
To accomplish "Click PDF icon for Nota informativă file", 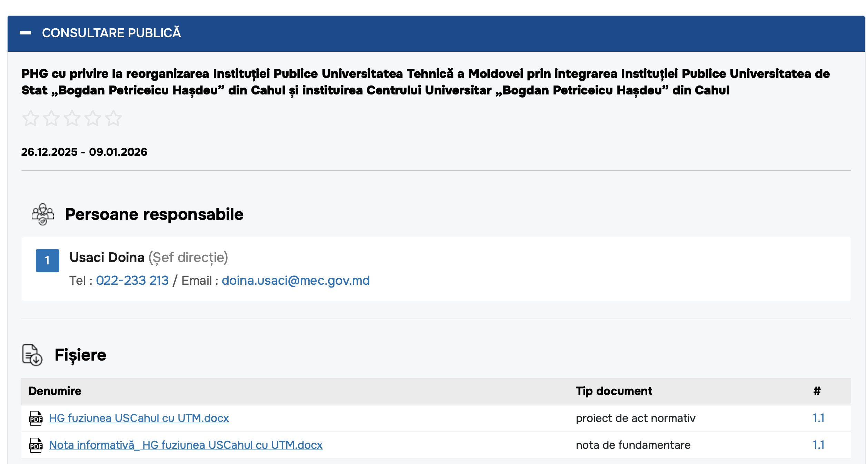I will coord(36,445).
